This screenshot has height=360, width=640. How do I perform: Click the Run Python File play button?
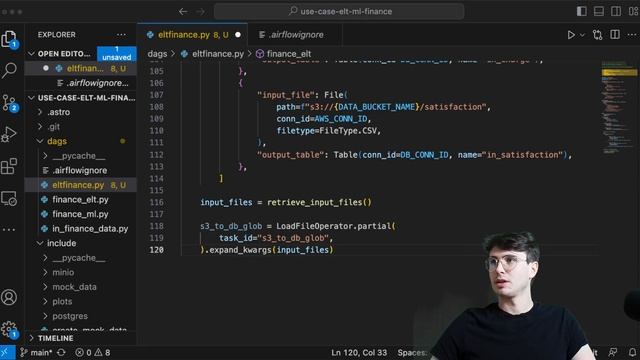pyautogui.click(x=571, y=35)
